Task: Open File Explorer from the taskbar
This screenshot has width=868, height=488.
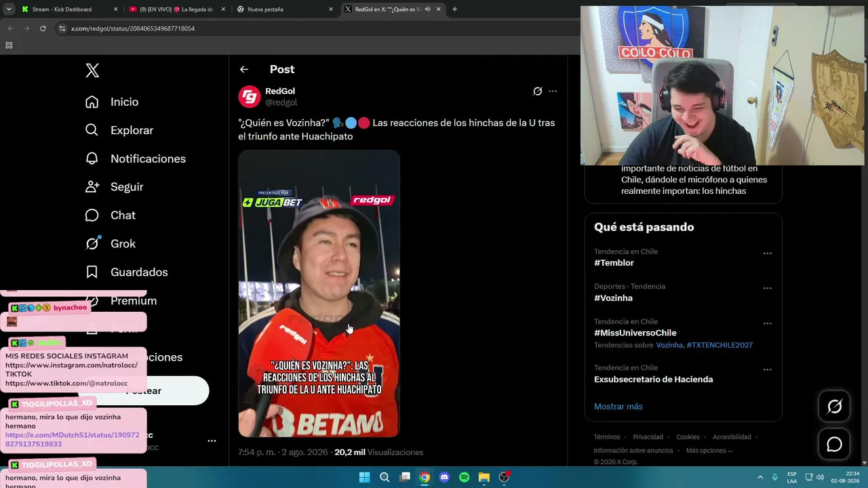Action: pos(484,477)
